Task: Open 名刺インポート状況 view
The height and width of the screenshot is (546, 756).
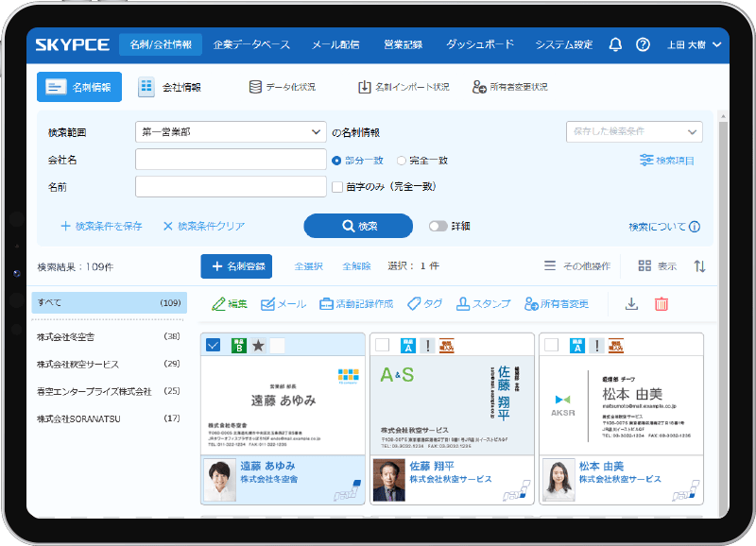Action: pos(404,87)
